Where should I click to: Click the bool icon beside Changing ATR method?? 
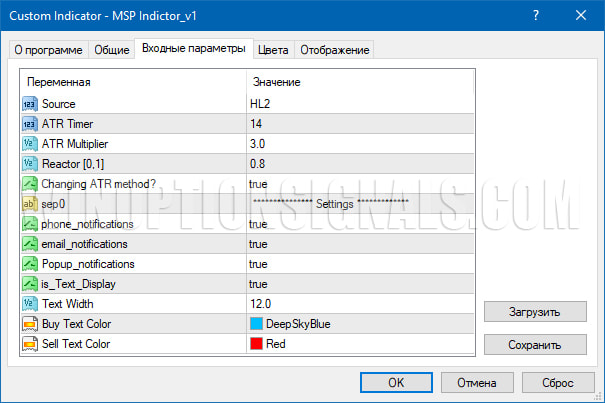pos(30,184)
